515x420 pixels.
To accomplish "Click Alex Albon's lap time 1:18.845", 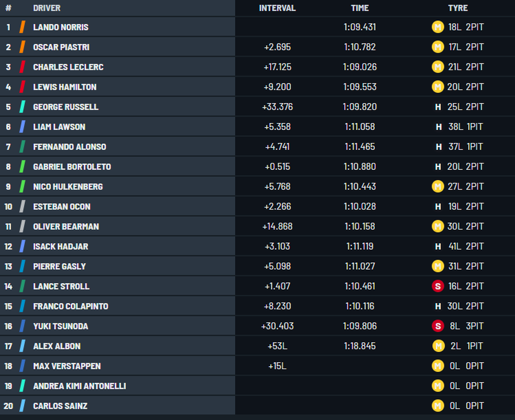I will click(x=360, y=346).
